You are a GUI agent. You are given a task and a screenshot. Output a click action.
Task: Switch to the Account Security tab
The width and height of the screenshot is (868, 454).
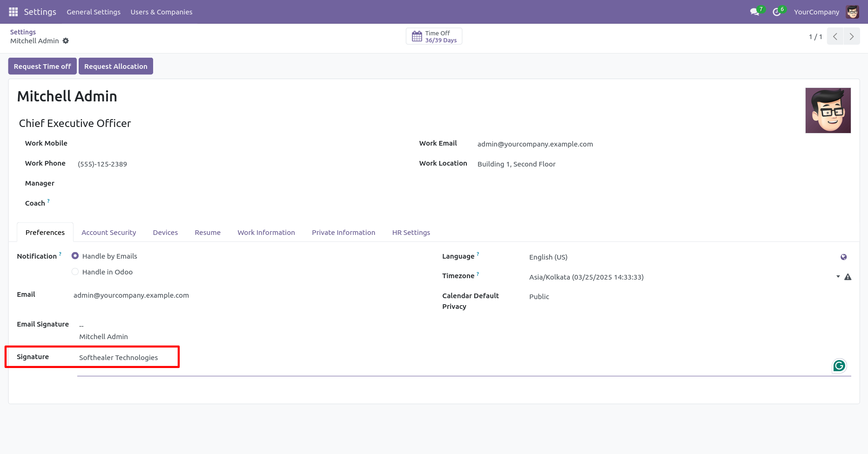(x=109, y=233)
